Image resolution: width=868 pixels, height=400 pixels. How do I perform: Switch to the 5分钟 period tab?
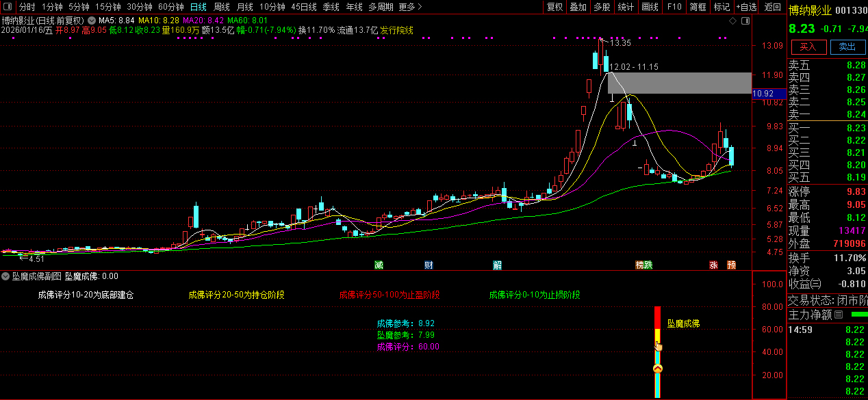[x=79, y=7]
